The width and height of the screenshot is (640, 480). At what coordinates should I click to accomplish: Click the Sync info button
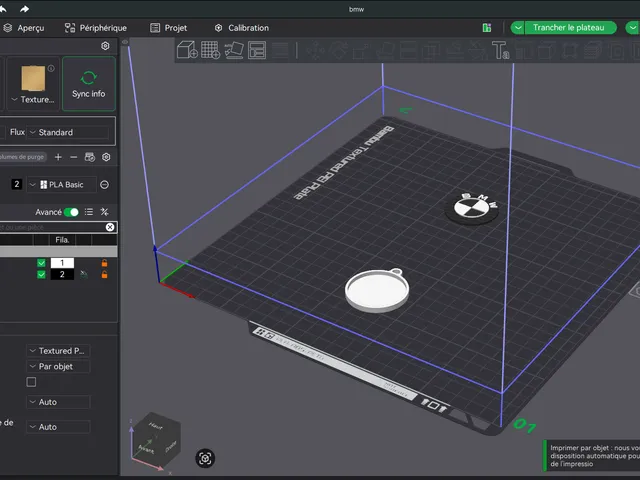89,84
